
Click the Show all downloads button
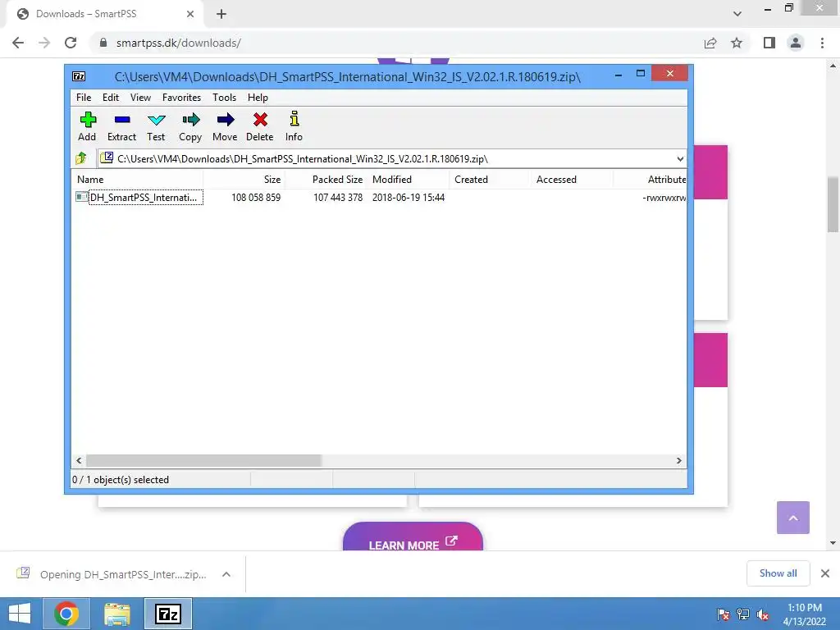tap(778, 573)
